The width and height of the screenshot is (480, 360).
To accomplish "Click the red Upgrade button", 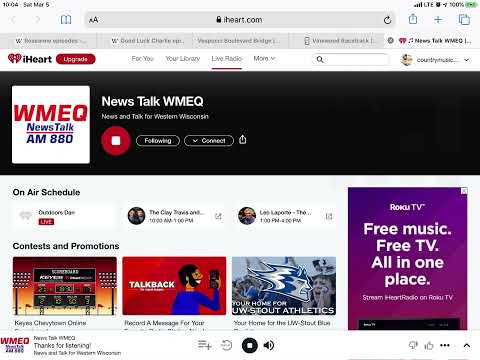I will [x=76, y=59].
